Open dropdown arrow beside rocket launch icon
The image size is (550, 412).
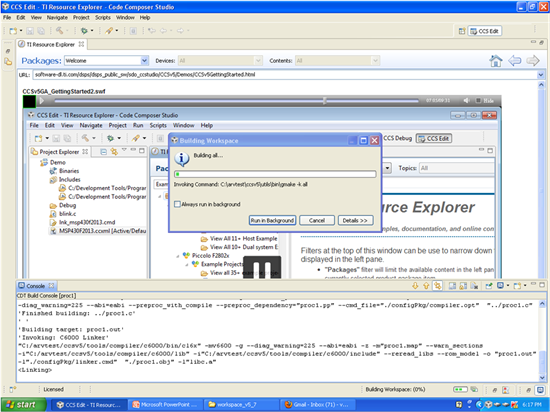(117, 31)
